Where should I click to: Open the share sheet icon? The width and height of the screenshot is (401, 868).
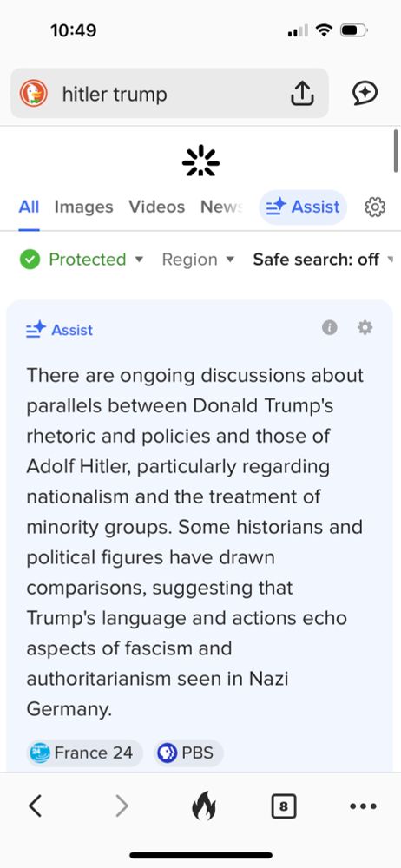click(x=302, y=94)
